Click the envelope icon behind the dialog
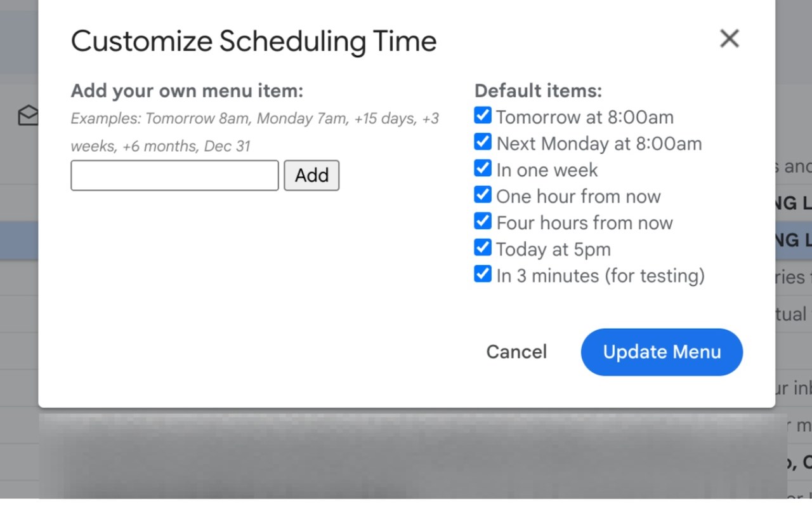The image size is (812, 508). (x=28, y=116)
